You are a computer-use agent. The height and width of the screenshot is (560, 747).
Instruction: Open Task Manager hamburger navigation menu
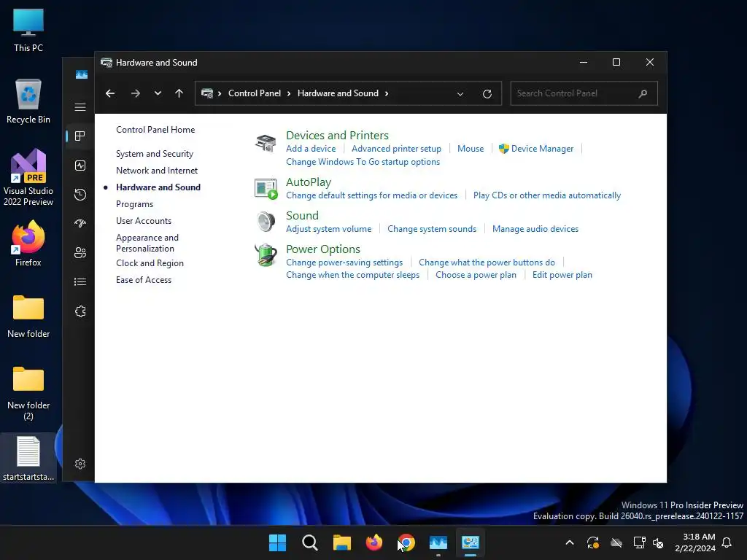(80, 107)
